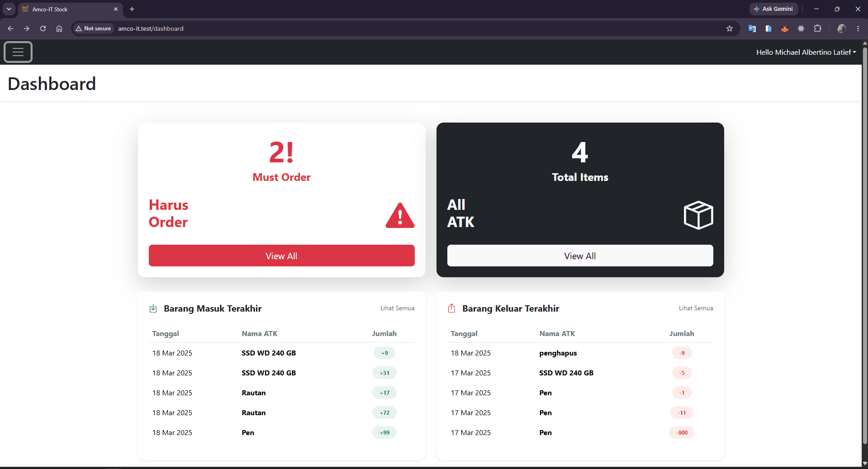Click the Ask Gemini button

pyautogui.click(x=773, y=9)
